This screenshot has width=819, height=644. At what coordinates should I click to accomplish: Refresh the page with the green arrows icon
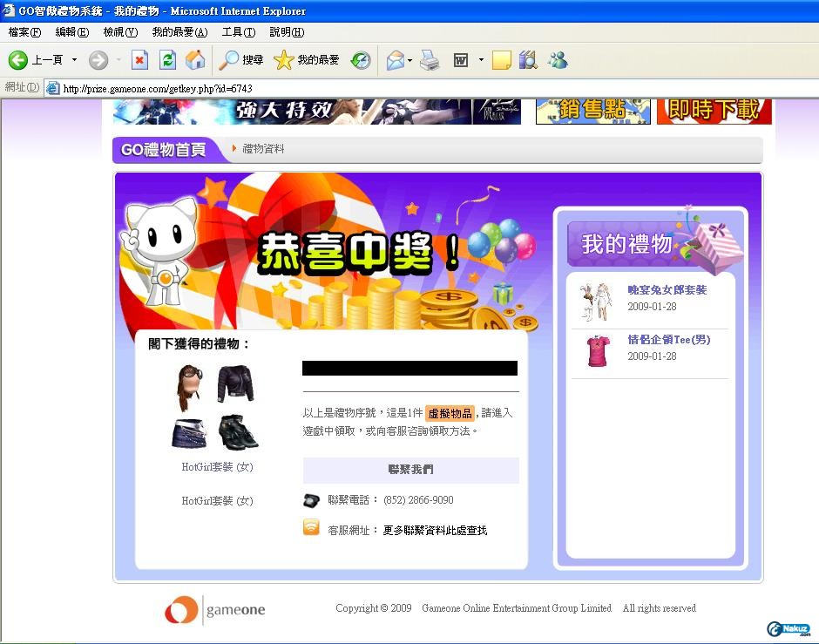pyautogui.click(x=167, y=60)
